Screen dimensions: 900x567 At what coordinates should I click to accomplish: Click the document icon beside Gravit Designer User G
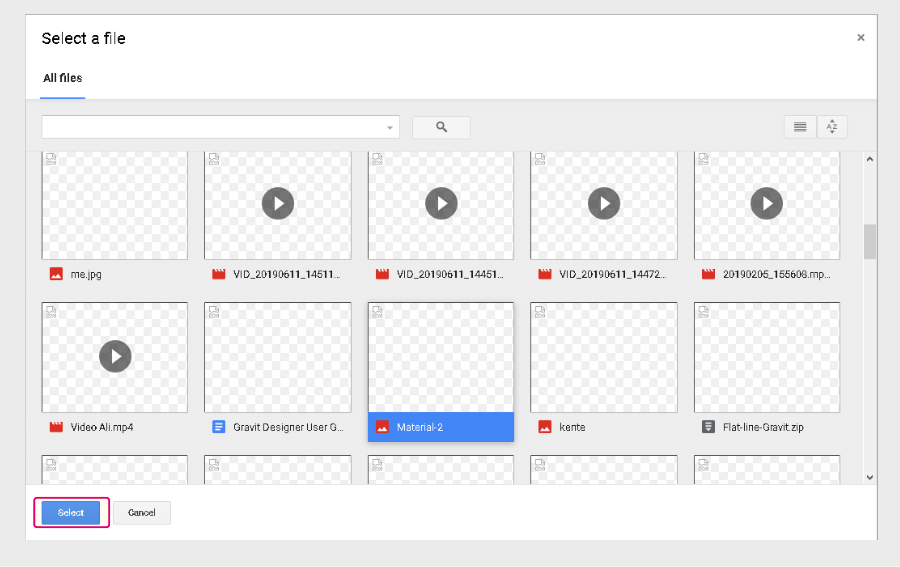219,426
